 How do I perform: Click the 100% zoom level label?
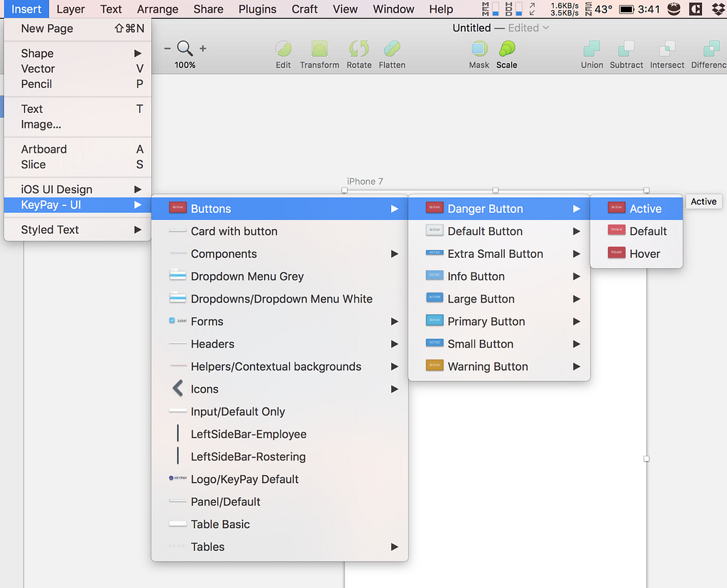pyautogui.click(x=185, y=65)
